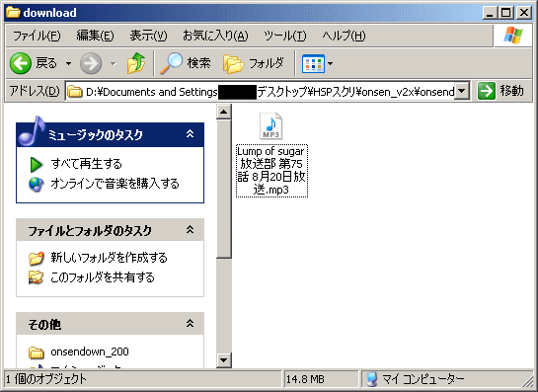
Task: Open the 表示(V) menu
Action: 148,36
